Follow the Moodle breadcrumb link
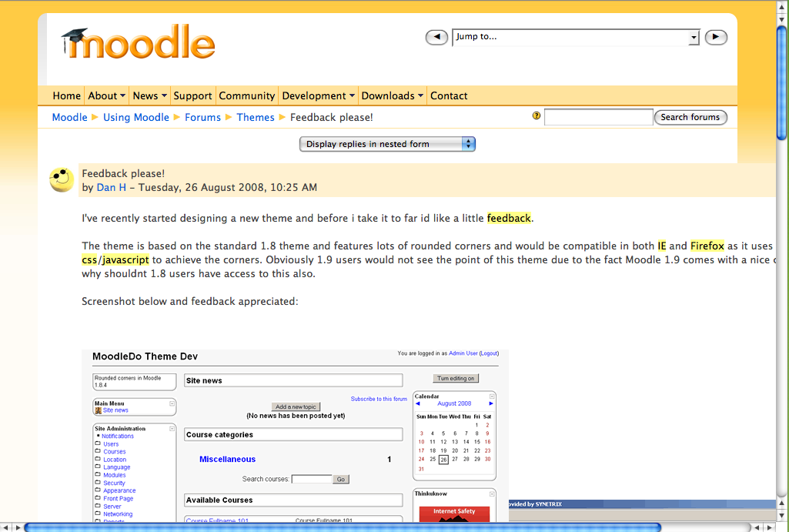 tap(70, 117)
